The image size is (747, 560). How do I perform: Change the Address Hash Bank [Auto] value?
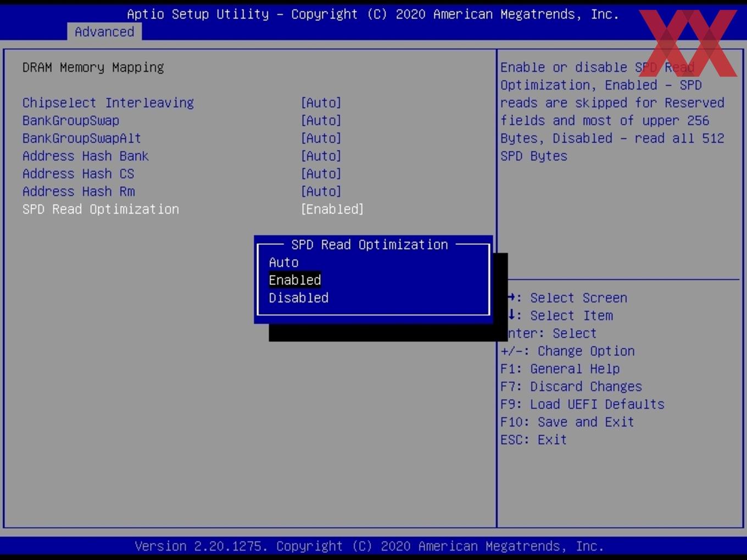tap(321, 156)
